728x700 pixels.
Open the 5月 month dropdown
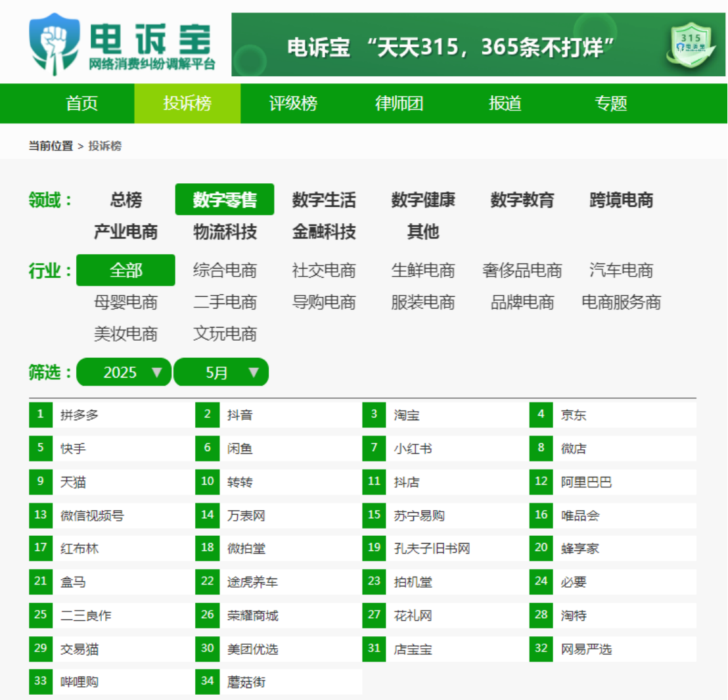tap(221, 372)
